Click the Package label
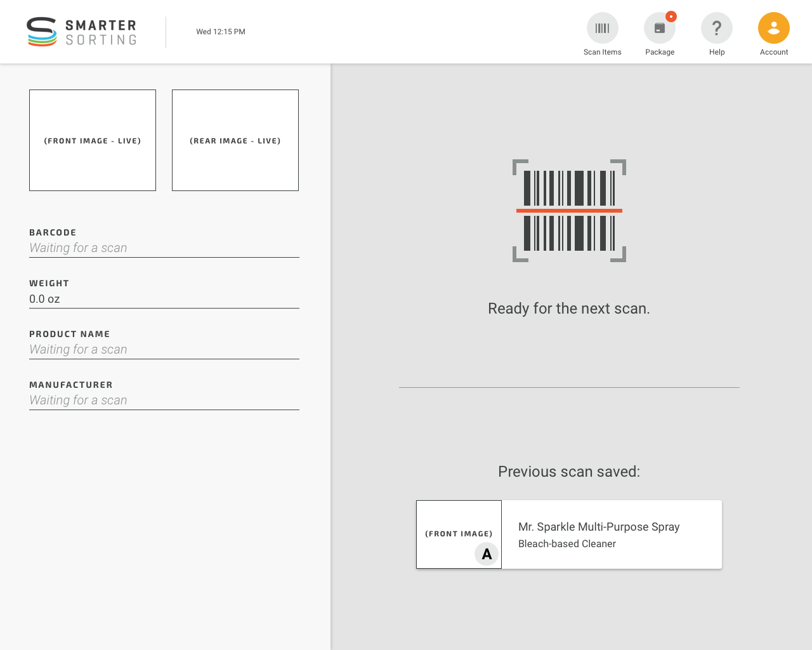Image resolution: width=812 pixels, height=650 pixels. pos(660,52)
